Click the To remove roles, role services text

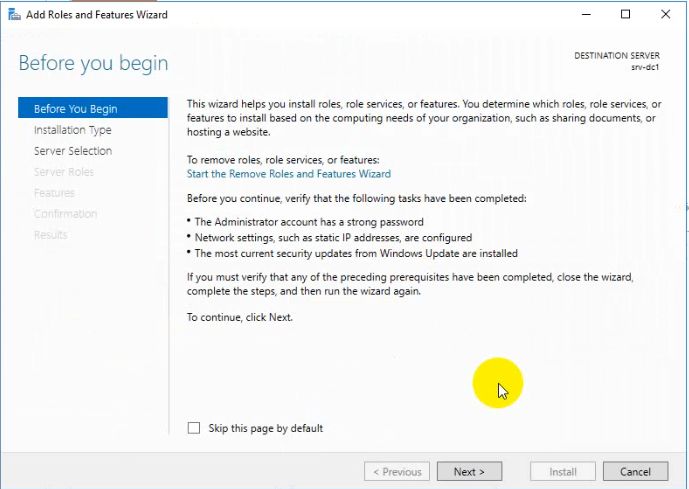pyautogui.click(x=283, y=159)
